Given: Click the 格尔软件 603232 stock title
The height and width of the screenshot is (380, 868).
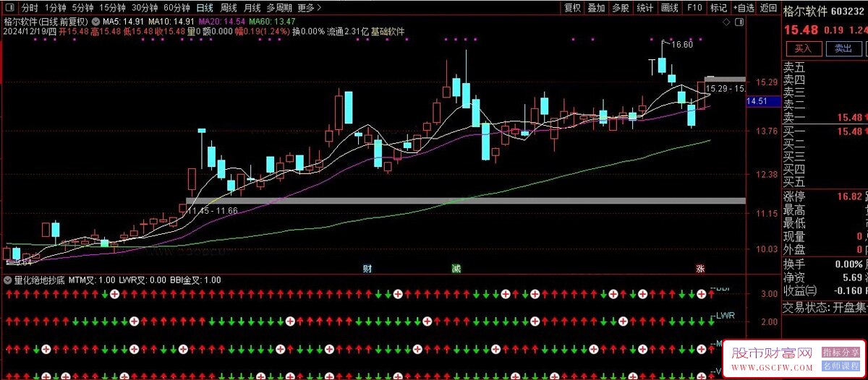Looking at the screenshot, I should 825,11.
